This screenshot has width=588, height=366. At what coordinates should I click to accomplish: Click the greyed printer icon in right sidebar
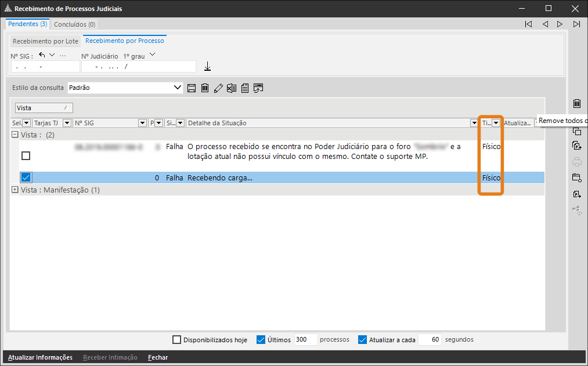click(577, 162)
